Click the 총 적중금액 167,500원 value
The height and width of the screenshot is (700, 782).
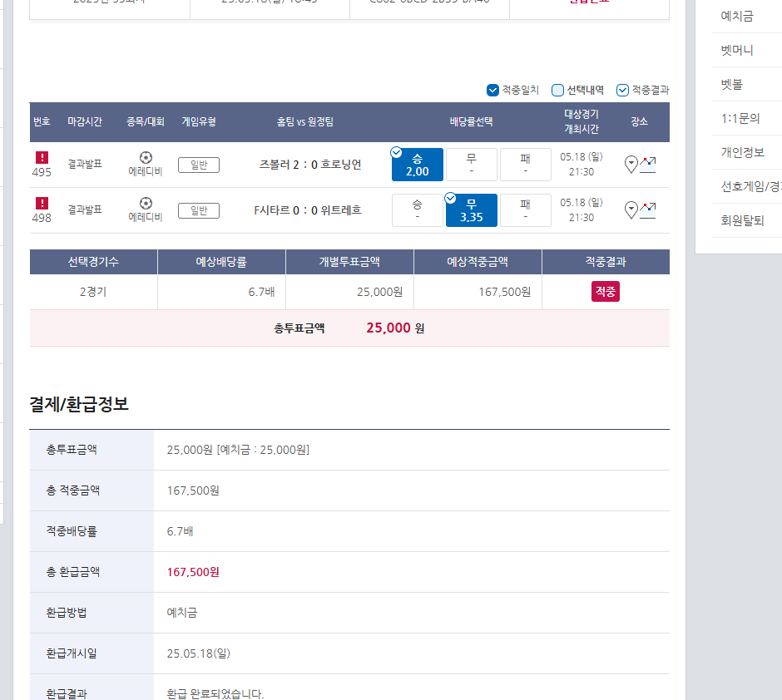click(x=193, y=490)
